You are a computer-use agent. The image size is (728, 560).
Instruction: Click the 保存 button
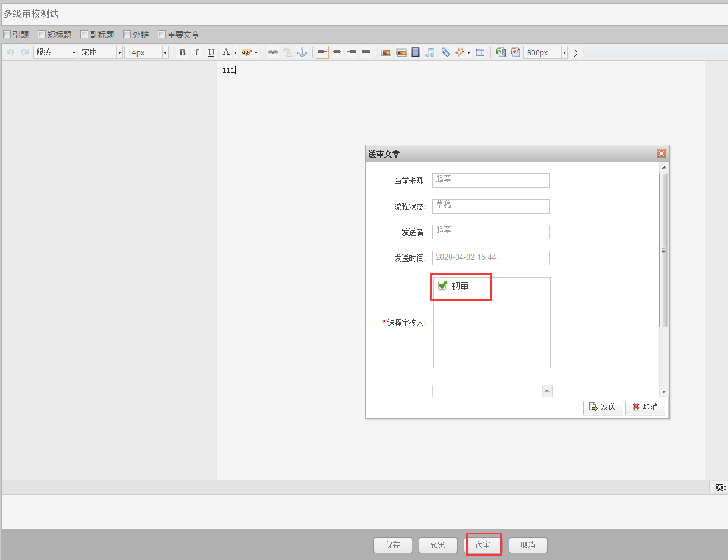click(393, 545)
